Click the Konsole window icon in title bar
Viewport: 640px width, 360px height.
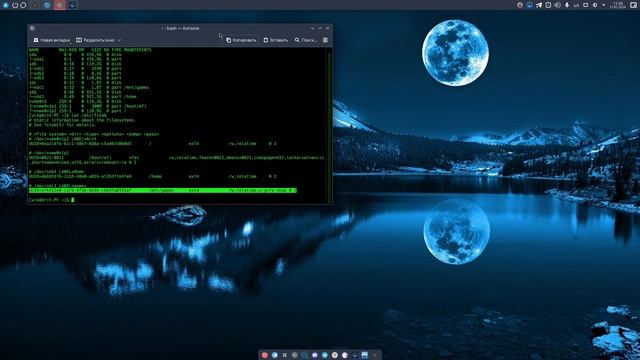coord(32,28)
